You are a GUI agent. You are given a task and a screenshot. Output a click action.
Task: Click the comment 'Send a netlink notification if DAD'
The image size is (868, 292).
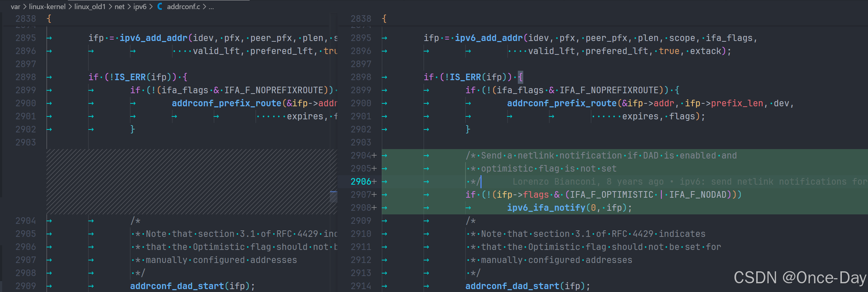(570, 156)
